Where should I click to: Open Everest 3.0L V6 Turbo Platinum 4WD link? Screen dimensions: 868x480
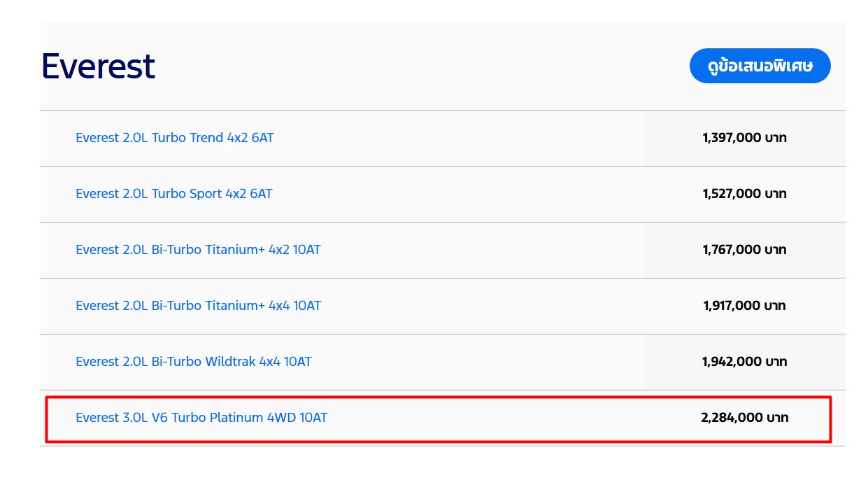click(201, 418)
